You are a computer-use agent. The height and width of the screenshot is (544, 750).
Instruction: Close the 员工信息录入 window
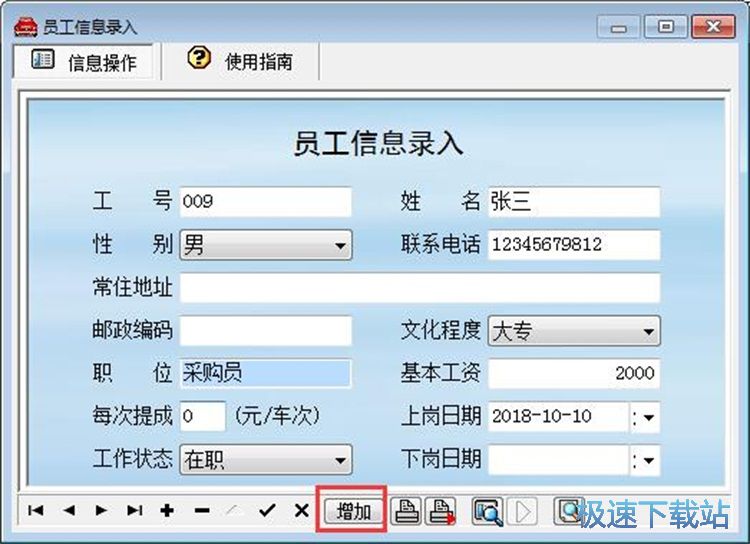[713, 26]
